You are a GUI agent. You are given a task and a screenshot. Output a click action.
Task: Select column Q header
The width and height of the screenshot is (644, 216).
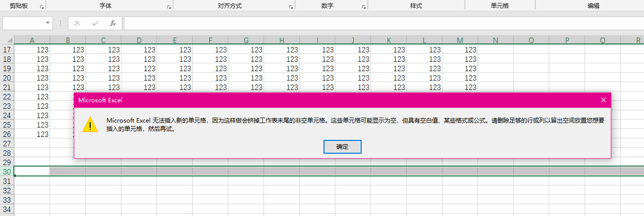602,40
